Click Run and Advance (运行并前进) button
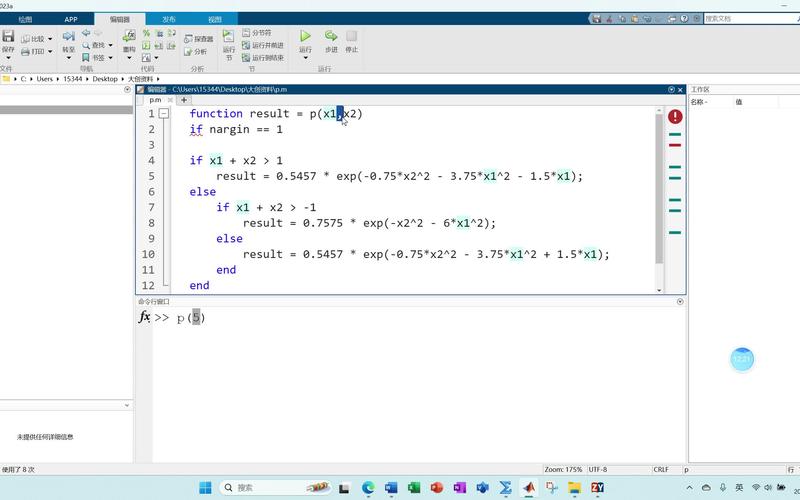 pyautogui.click(x=266, y=45)
